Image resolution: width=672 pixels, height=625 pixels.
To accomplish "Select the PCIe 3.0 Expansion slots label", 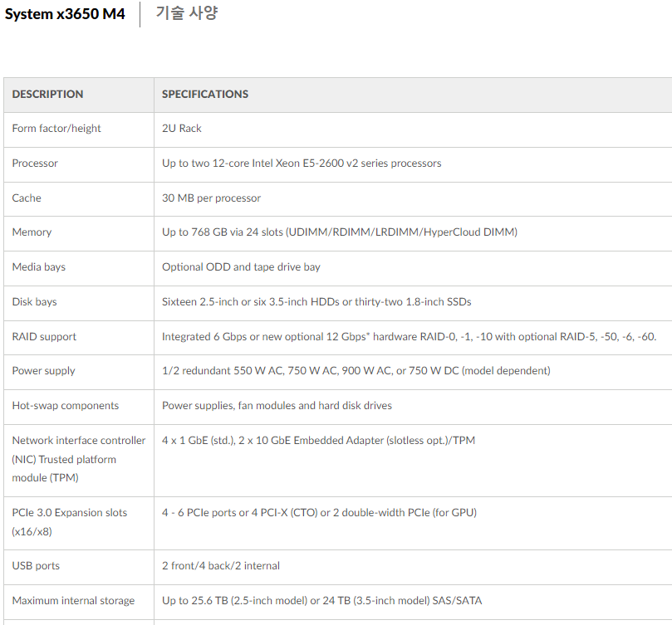I will pyautogui.click(x=70, y=522).
